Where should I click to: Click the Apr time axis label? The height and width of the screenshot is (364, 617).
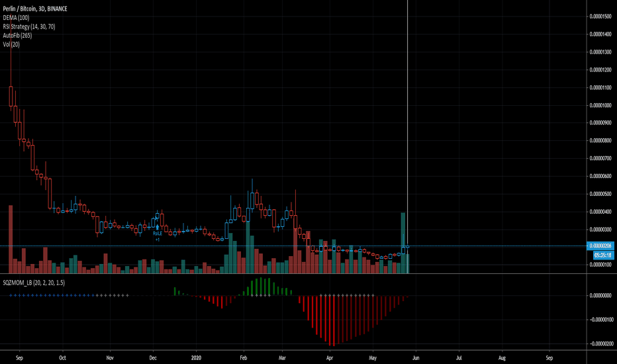[330, 357]
